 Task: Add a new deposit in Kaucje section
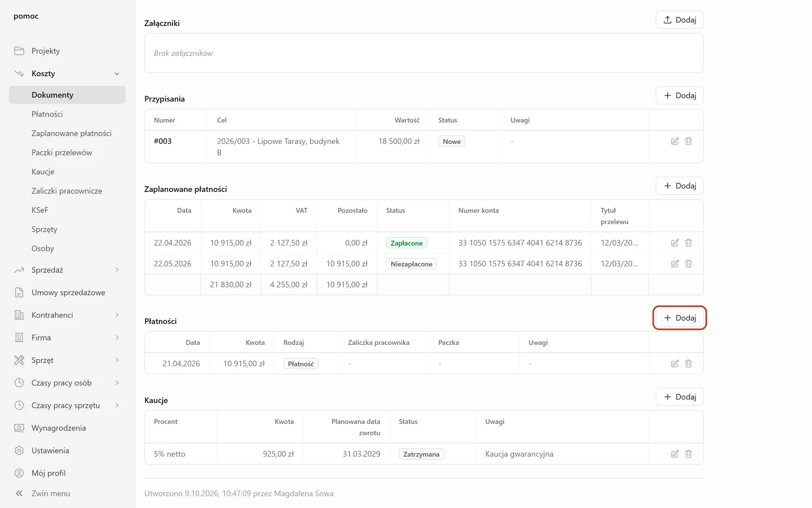tap(679, 397)
